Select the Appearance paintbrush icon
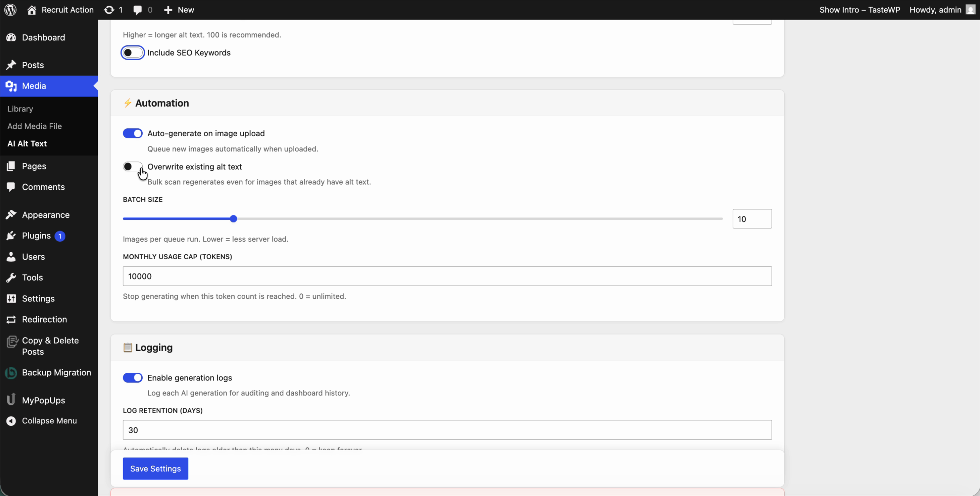The image size is (980, 496). pos(11,214)
